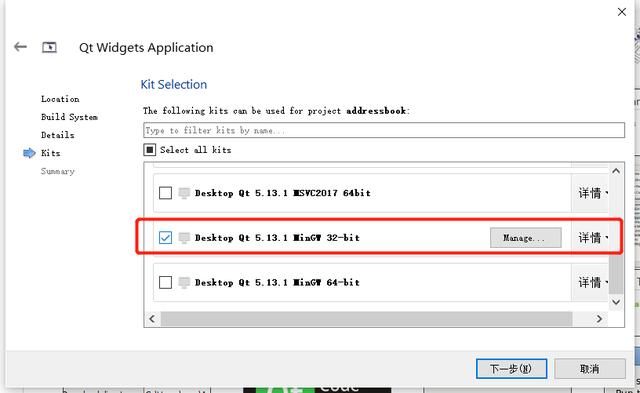This screenshot has height=393, width=640.
Task: Close the Qt Widgets Application dialog
Action: pyautogui.click(x=622, y=12)
